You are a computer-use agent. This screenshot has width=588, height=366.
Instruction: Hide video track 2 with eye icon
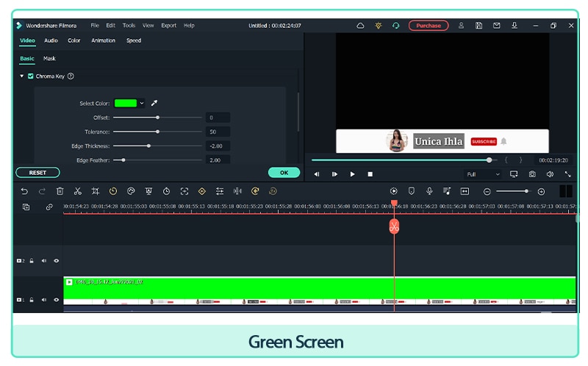click(x=57, y=261)
